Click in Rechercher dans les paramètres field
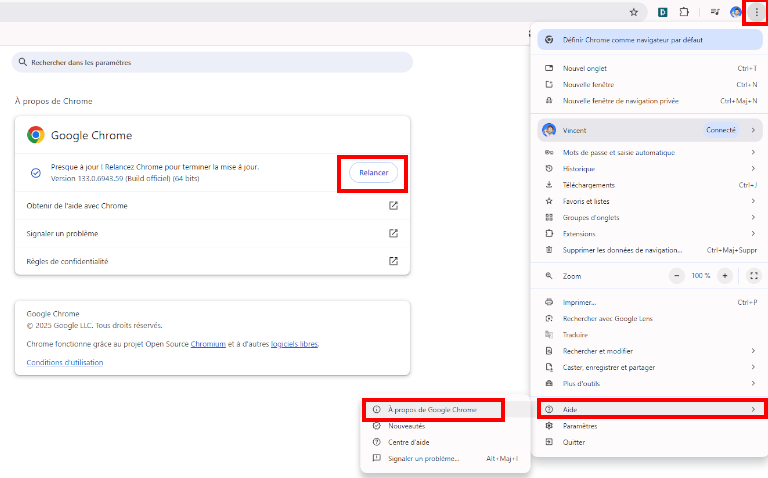 coord(212,62)
